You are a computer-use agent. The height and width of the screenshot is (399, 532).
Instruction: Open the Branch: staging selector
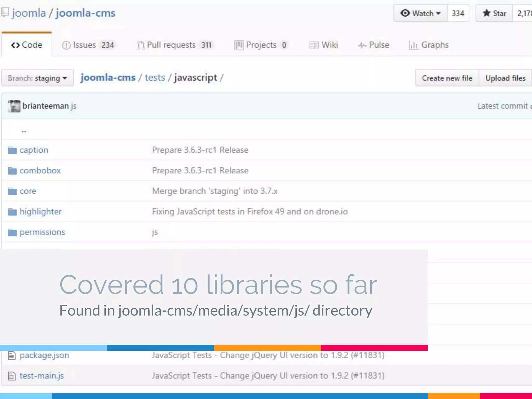click(38, 78)
